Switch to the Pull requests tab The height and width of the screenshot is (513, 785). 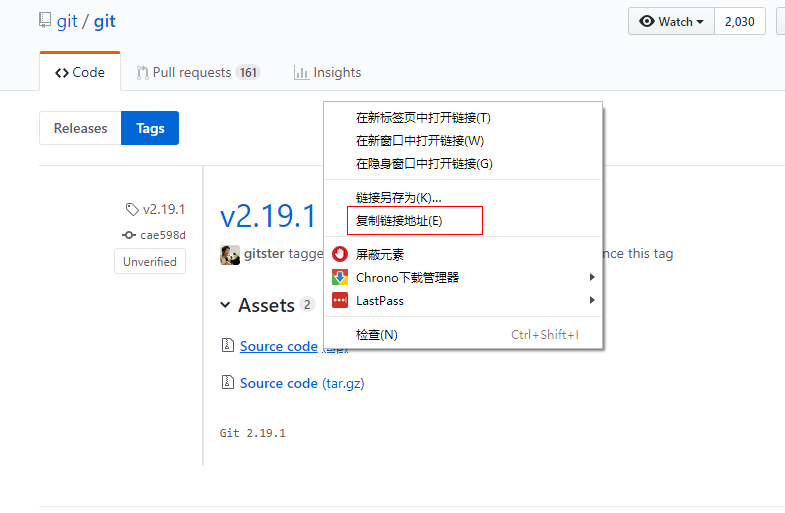[198, 72]
